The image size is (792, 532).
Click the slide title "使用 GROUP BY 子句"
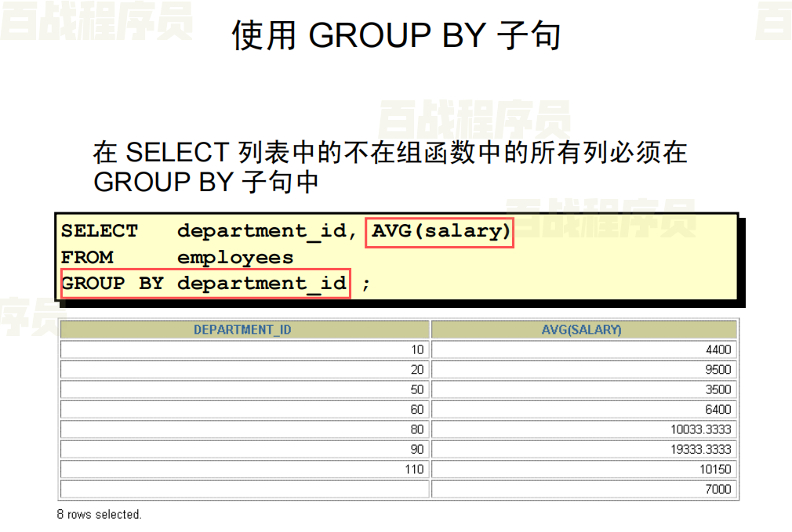pyautogui.click(x=396, y=36)
